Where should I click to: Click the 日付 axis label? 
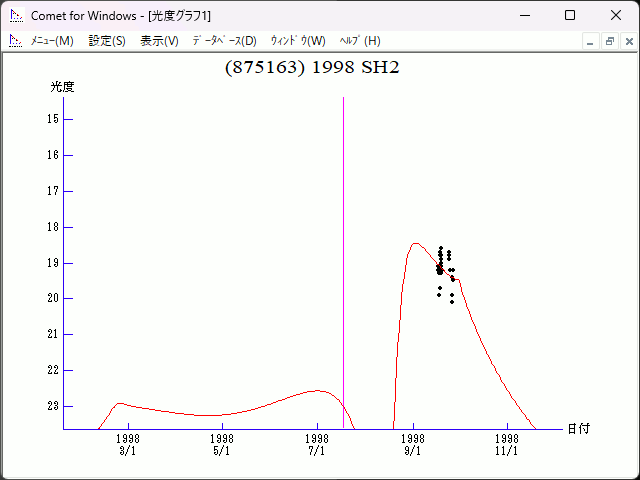point(579,429)
